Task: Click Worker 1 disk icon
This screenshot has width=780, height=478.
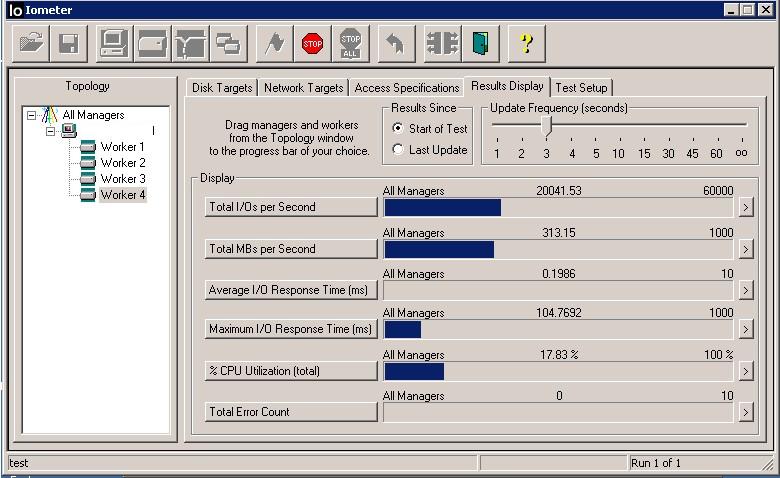Action: click(x=88, y=147)
